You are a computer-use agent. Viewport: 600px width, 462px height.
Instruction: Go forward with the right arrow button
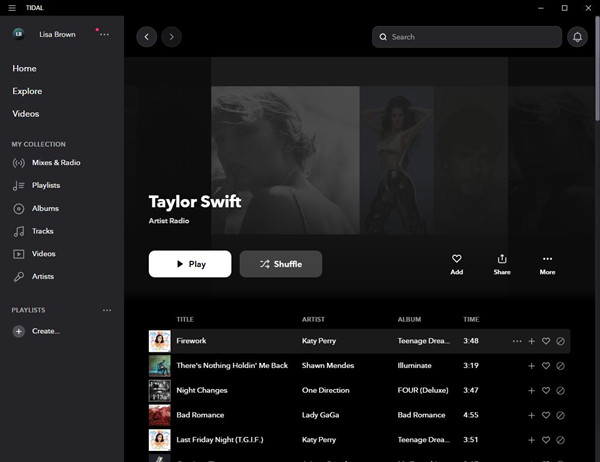coord(171,37)
